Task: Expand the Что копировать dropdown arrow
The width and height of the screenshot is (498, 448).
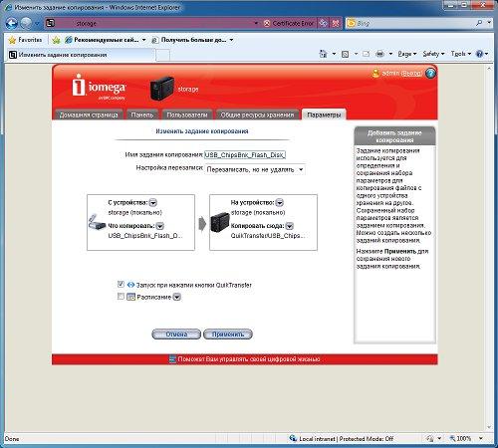Action: click(x=160, y=226)
